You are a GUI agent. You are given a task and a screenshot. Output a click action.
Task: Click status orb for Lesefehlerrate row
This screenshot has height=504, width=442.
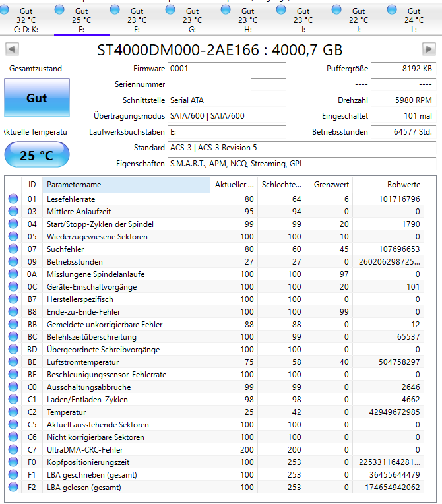pos(13,199)
